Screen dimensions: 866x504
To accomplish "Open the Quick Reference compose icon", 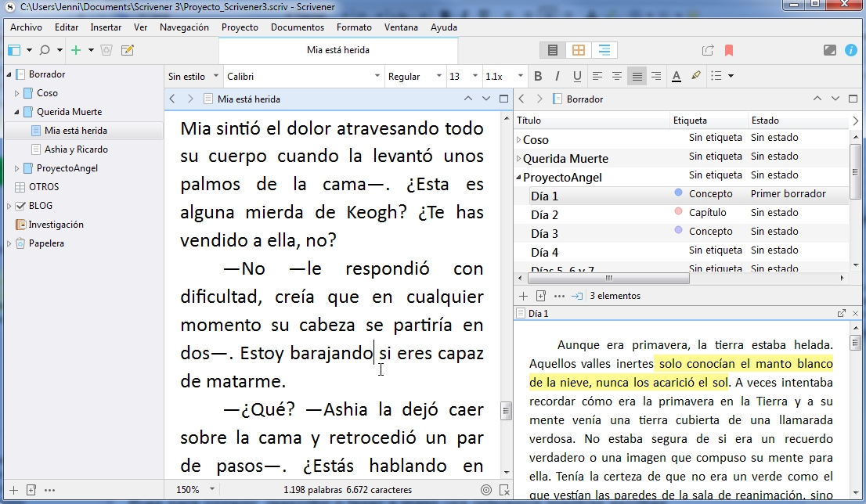I will coord(127,50).
